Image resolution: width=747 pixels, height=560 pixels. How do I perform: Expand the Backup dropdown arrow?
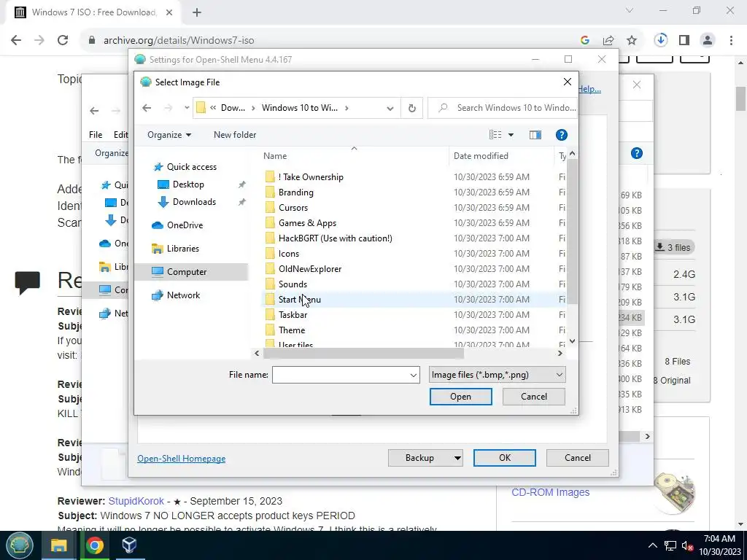tap(457, 458)
